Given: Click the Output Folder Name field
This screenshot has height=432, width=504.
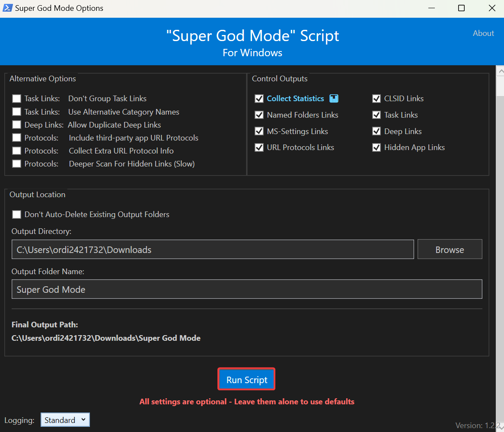Looking at the screenshot, I should (247, 289).
